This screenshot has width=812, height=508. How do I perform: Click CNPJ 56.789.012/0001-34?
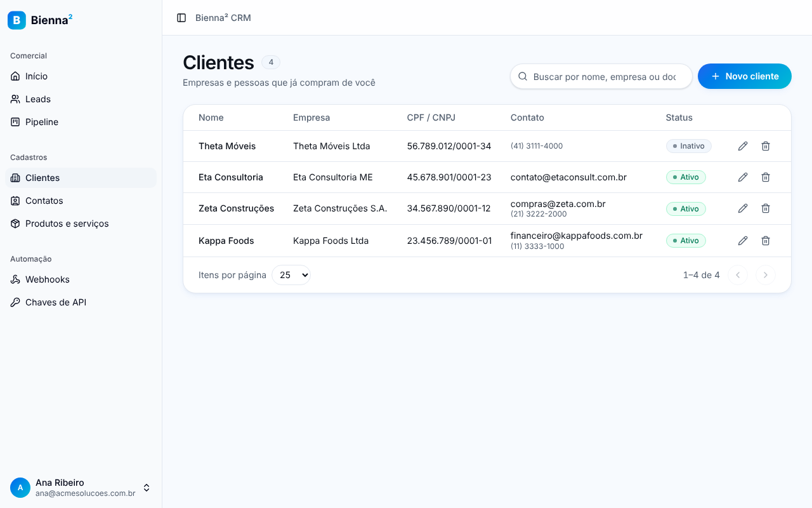(x=449, y=146)
